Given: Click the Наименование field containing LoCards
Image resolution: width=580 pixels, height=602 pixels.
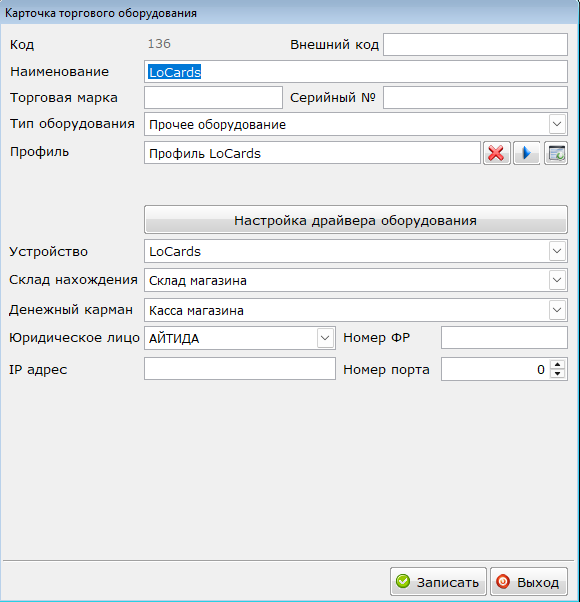Looking at the screenshot, I should coord(356,71).
